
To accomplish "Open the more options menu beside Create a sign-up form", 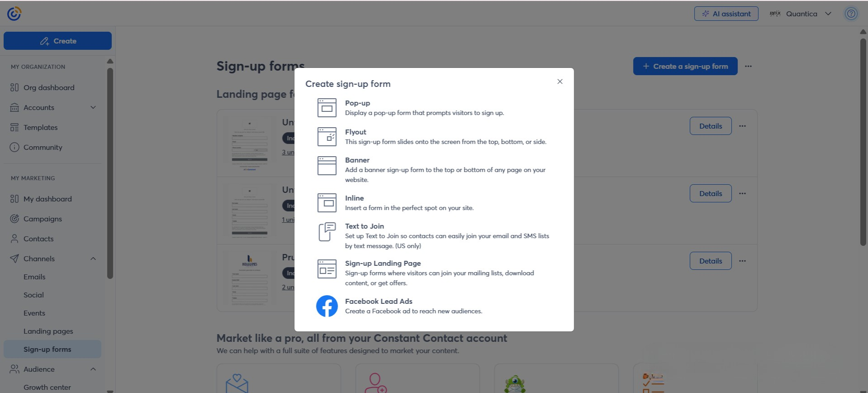I will (748, 66).
